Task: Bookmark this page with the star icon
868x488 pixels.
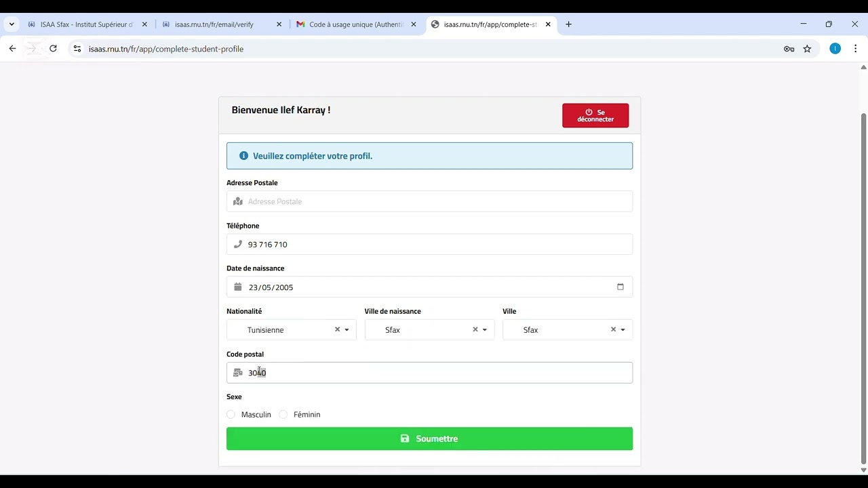Action: (x=807, y=49)
